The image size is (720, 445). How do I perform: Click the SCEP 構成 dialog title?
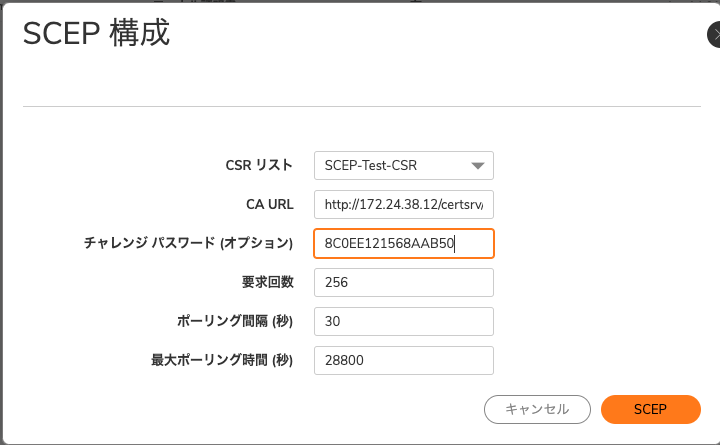tap(96, 33)
